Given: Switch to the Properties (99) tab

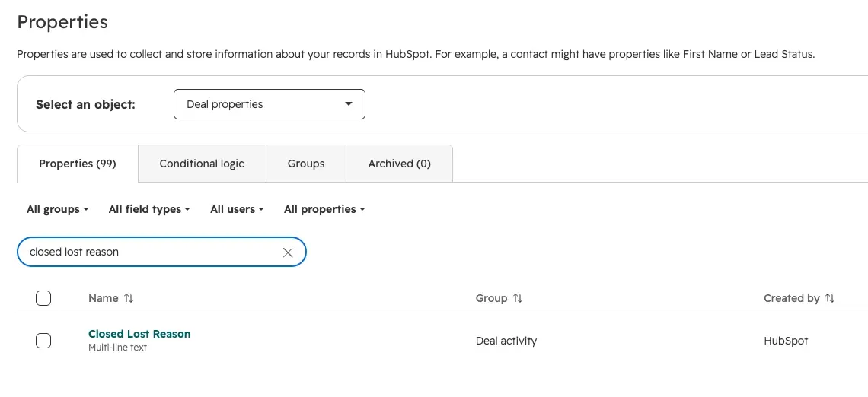Looking at the screenshot, I should coord(78,164).
